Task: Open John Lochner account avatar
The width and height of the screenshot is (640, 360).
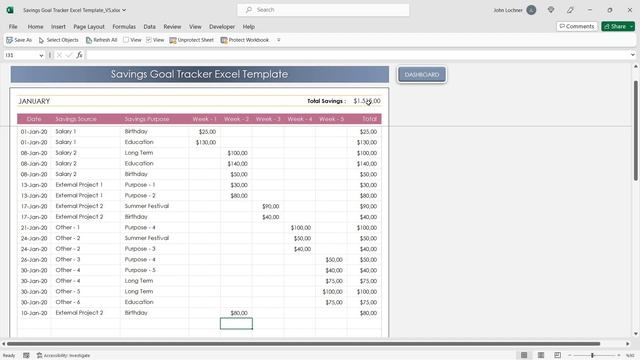Action: click(531, 10)
